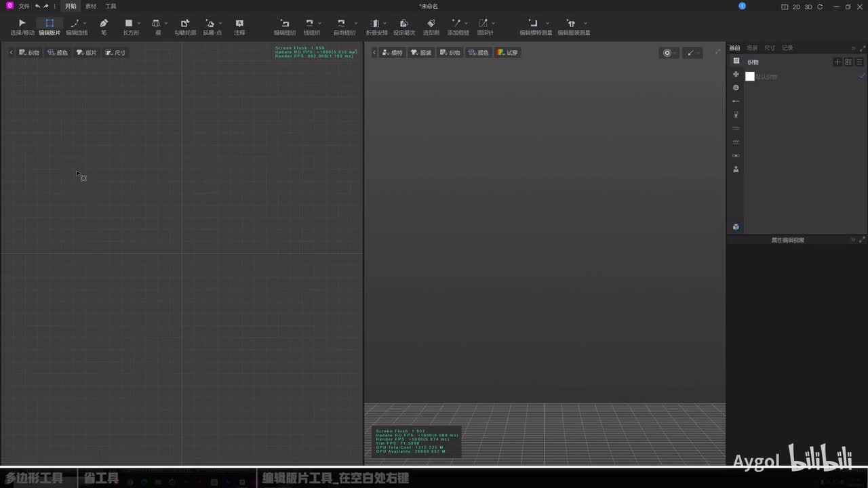
Task: Switch to the 开始 ribbon tab
Action: pos(71,6)
